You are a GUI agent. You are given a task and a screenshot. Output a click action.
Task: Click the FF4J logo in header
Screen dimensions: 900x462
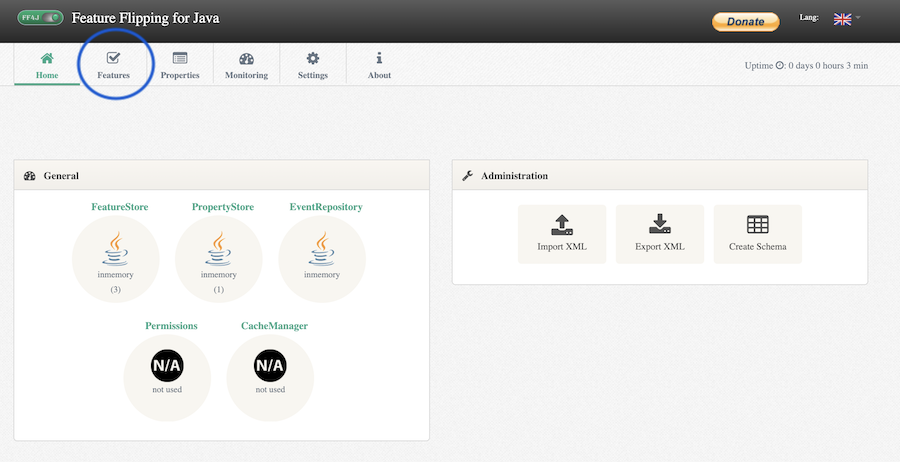click(x=41, y=18)
